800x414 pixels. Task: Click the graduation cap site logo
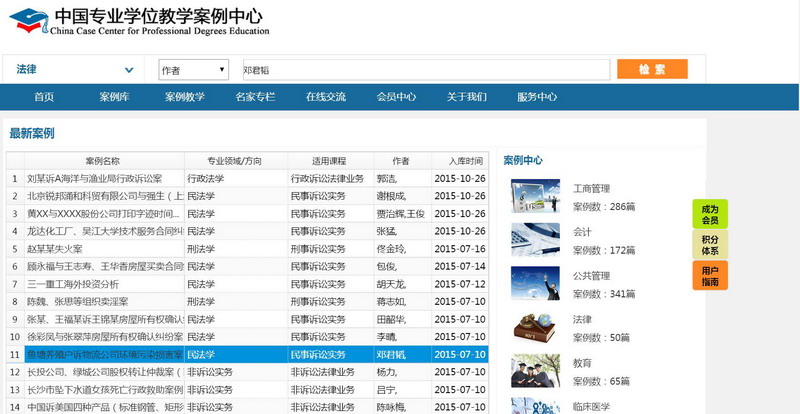click(x=28, y=20)
